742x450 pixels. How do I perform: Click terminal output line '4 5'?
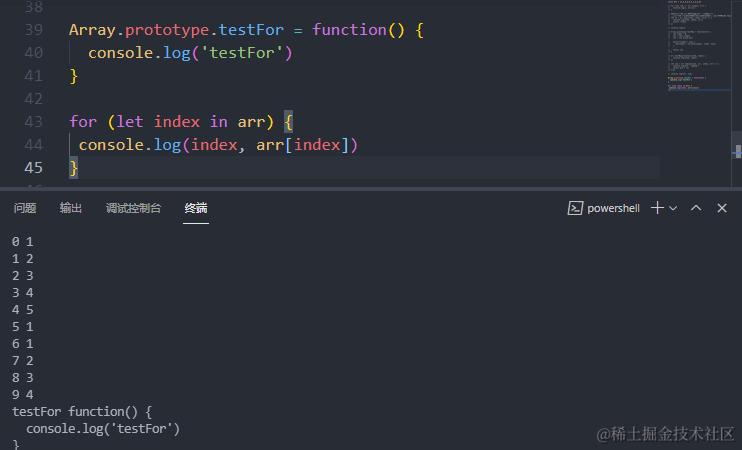pos(23,310)
